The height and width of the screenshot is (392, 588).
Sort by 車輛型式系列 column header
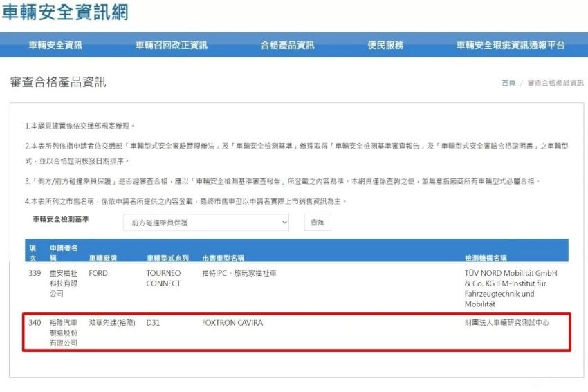pyautogui.click(x=167, y=258)
